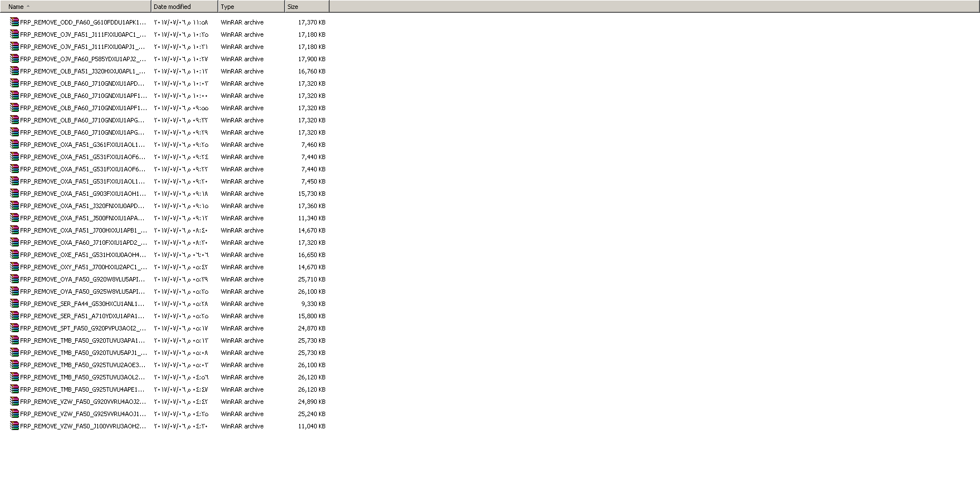This screenshot has width=980, height=499.
Task: Click the 24,890 KB size value
Action: pos(312,402)
